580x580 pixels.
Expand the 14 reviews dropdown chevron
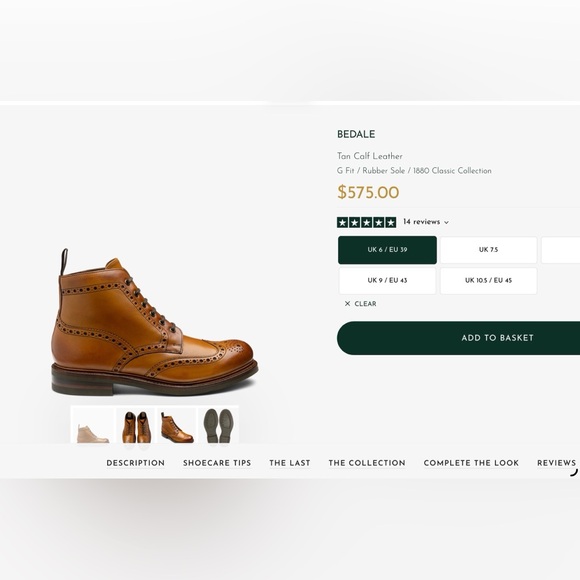tap(446, 222)
